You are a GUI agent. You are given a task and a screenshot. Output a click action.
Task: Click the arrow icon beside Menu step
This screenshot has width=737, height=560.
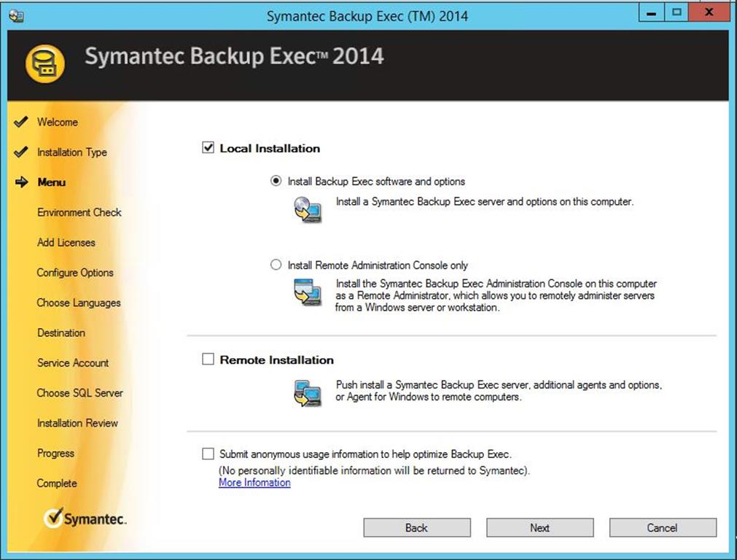pyautogui.click(x=22, y=182)
